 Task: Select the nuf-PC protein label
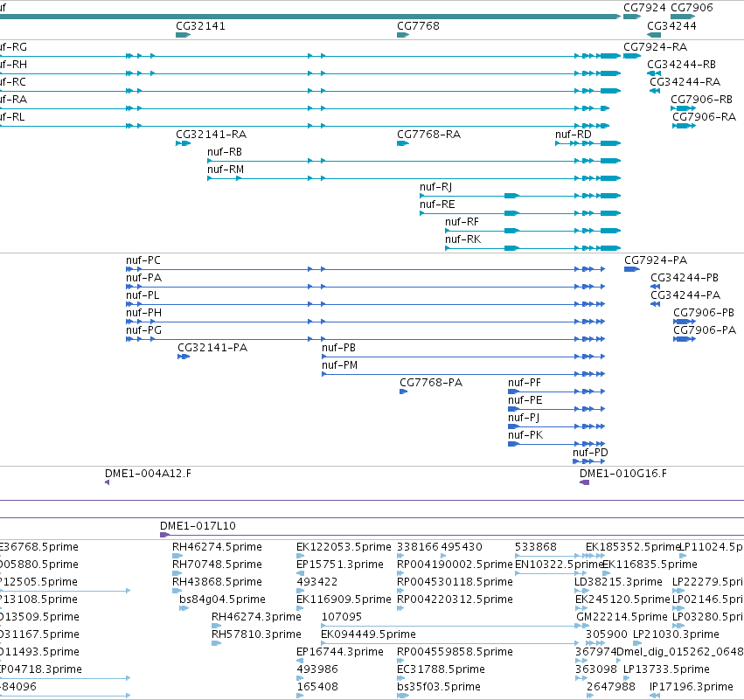point(143,260)
